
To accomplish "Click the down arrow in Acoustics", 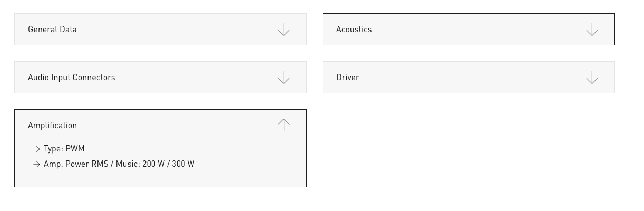I will coord(592,30).
